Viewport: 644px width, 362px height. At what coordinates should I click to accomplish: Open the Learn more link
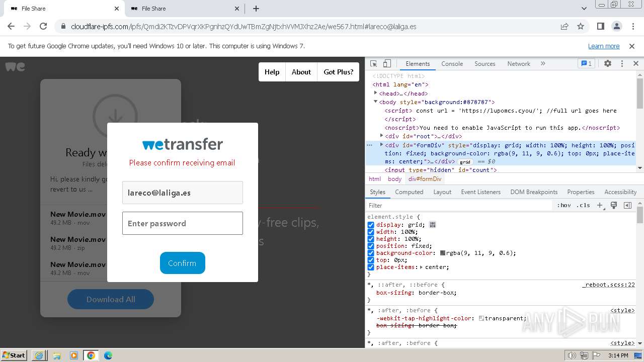[x=604, y=46]
